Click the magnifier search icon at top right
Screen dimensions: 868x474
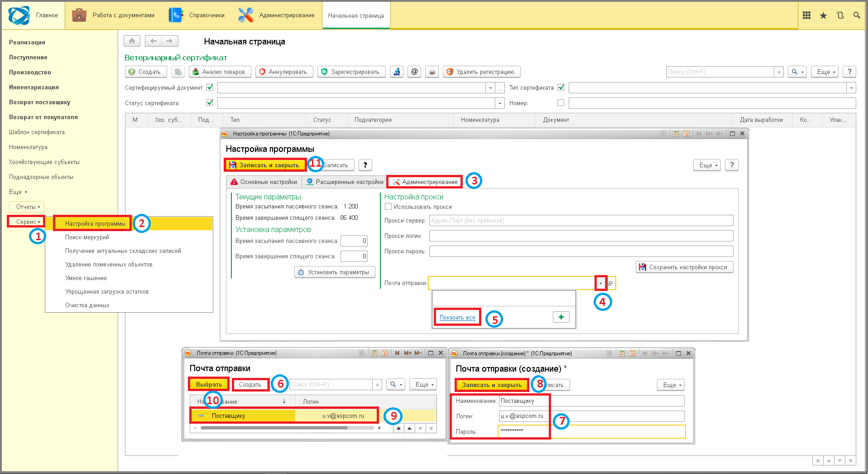coord(857,15)
